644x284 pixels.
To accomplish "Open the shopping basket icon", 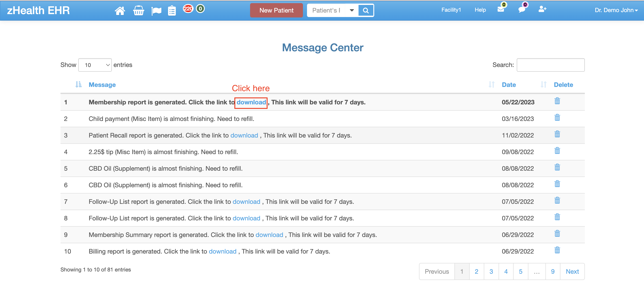I will tap(138, 11).
